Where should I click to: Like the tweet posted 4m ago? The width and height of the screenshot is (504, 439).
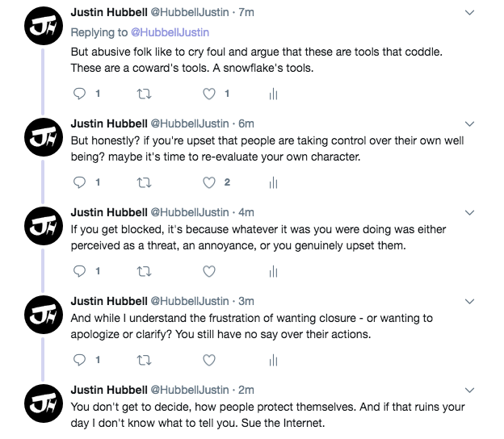coord(209,271)
